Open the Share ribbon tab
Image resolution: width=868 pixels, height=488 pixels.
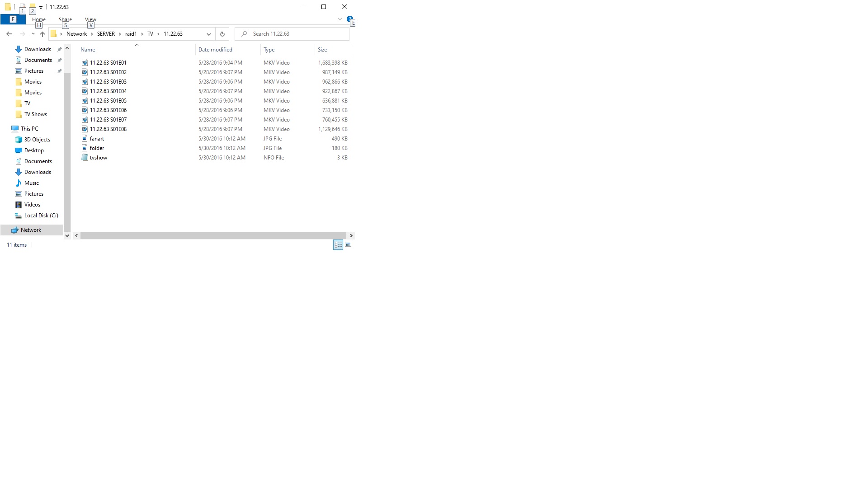[x=65, y=19]
